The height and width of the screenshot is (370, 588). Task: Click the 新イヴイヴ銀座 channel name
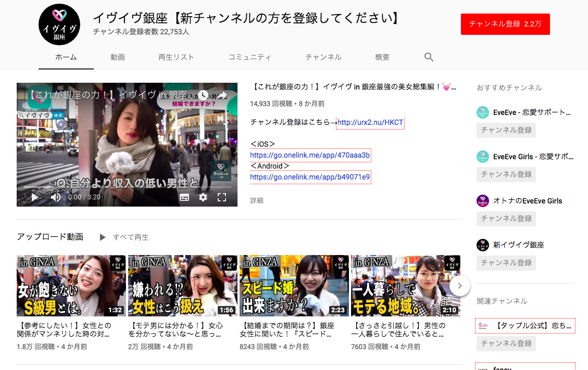[519, 245]
